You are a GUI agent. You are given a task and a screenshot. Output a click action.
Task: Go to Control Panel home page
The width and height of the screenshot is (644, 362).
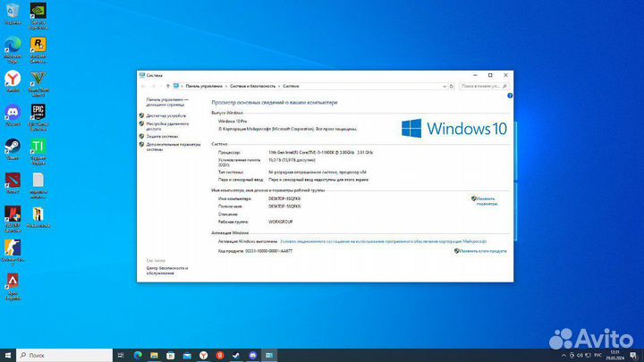167,102
